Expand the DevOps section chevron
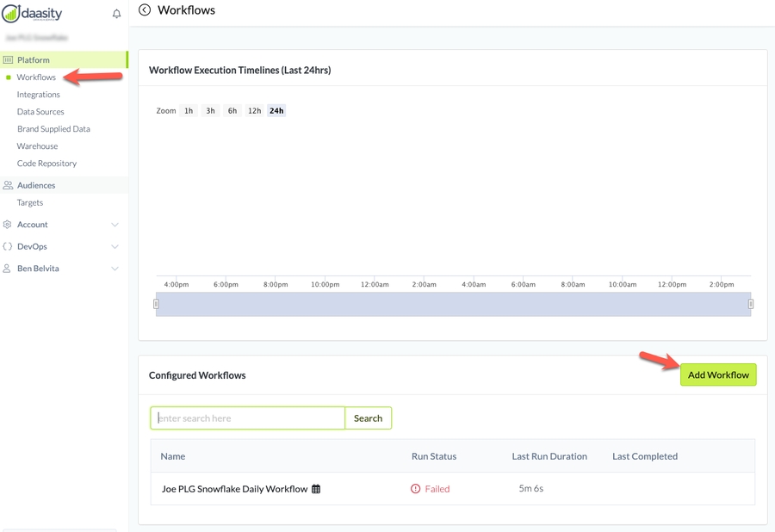The width and height of the screenshot is (775, 532). coord(115,247)
